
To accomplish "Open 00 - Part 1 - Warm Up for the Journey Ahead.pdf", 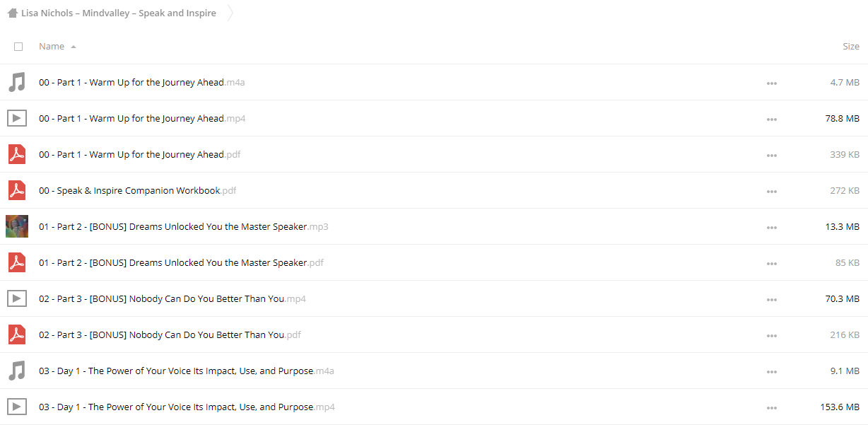I will [140, 155].
